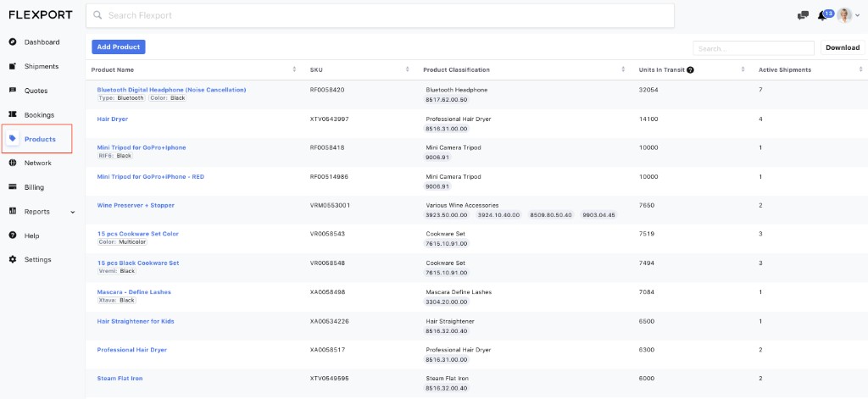
Task: Click the Shipments sidebar icon
Action: click(x=13, y=66)
